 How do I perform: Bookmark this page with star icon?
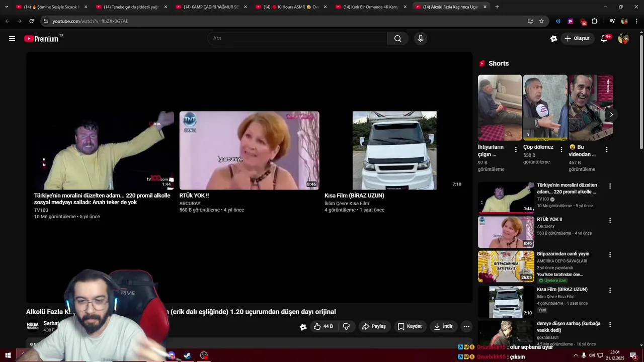tap(541, 21)
